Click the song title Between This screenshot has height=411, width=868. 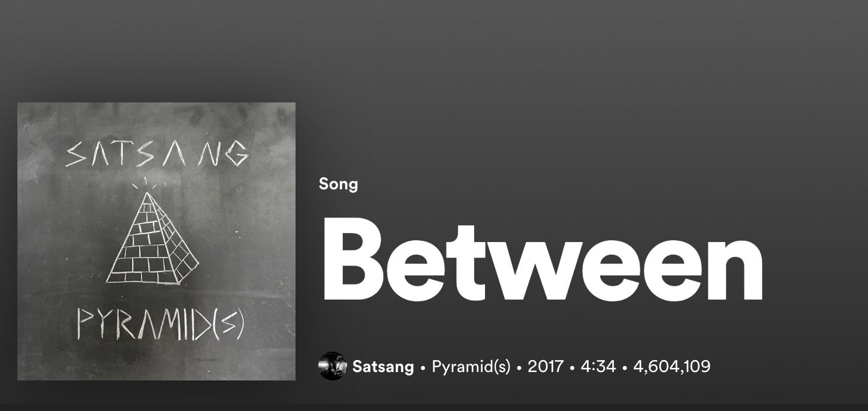click(542, 259)
